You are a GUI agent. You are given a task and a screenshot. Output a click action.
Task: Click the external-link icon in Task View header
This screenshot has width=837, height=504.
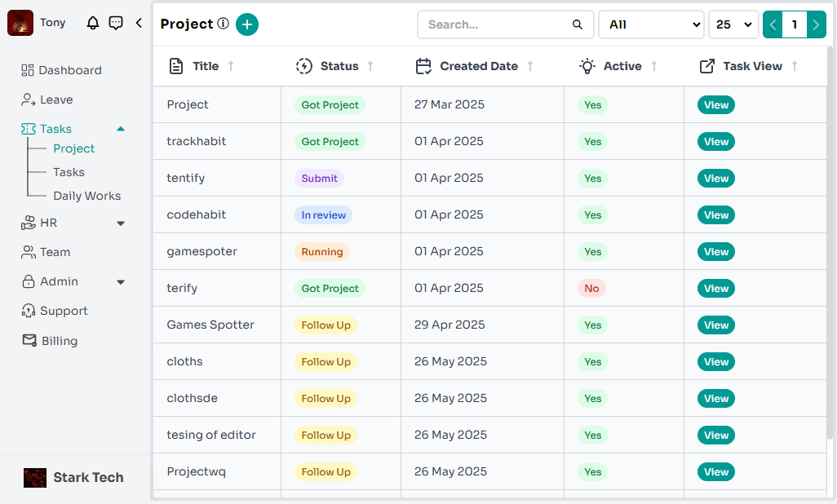click(706, 66)
